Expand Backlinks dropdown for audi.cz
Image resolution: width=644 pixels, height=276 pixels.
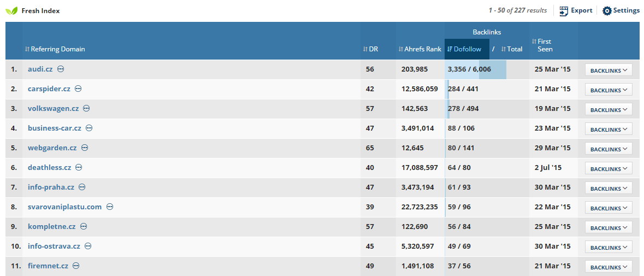click(608, 71)
